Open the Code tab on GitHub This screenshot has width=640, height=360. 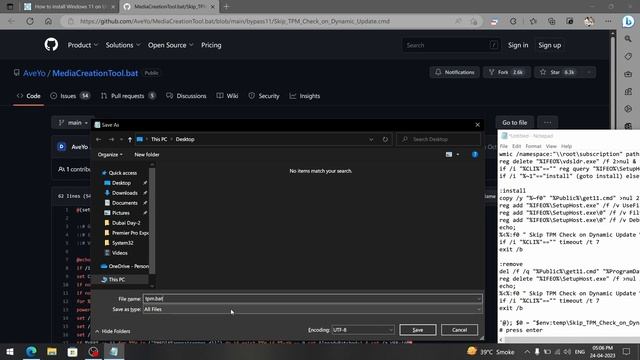pyautogui.click(x=29, y=96)
